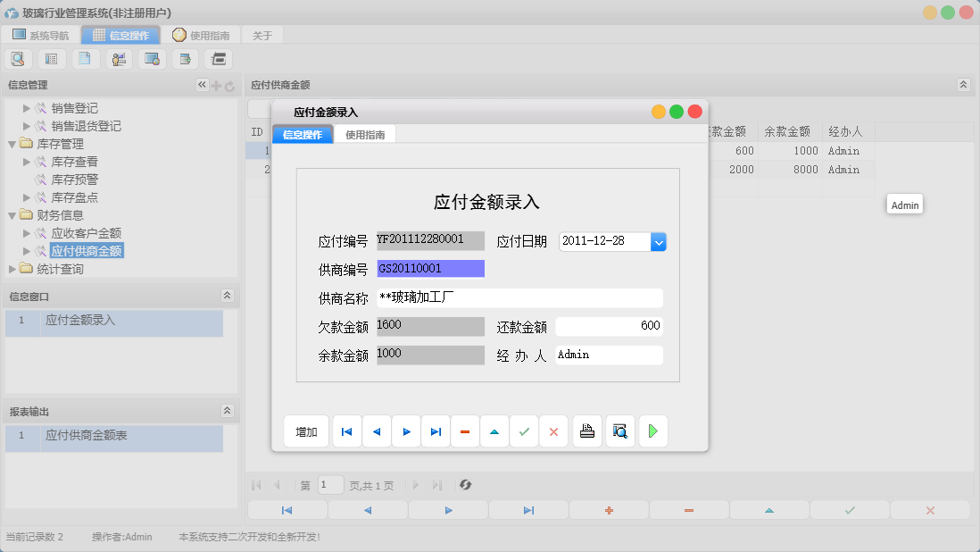980x552 pixels.
Task: Click the green run arrow in the dialog
Action: tap(652, 431)
